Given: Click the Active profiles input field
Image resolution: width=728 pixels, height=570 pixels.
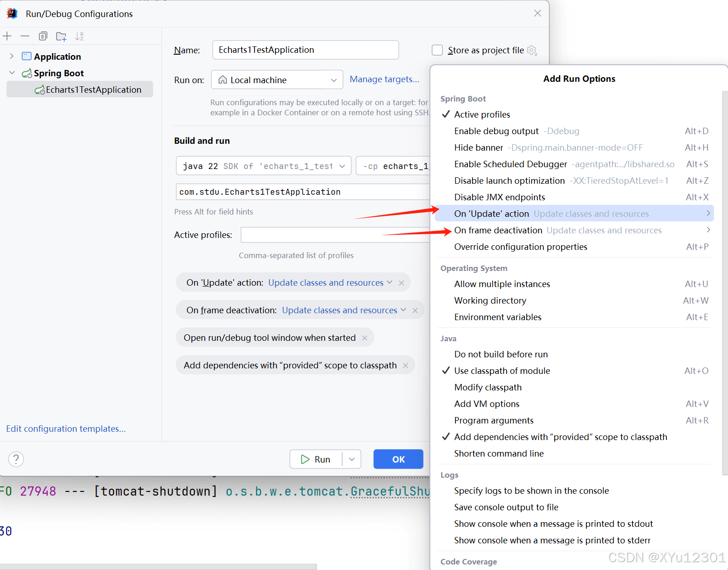Looking at the screenshot, I should point(336,235).
